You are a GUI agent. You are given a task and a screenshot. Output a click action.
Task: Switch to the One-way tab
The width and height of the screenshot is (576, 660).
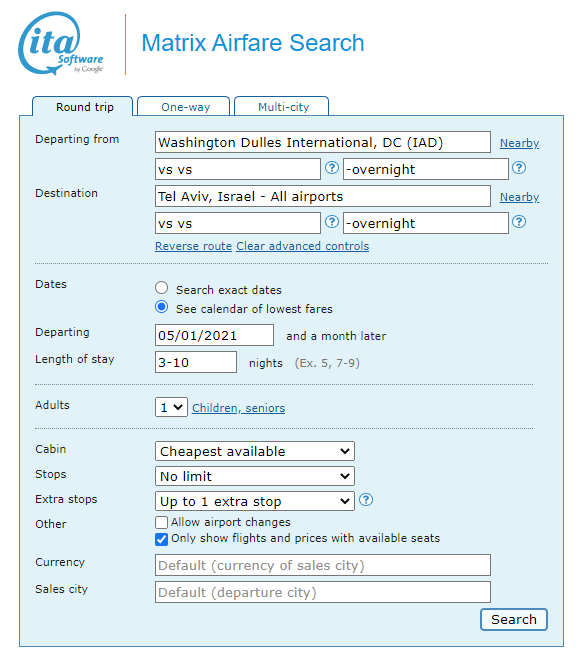(184, 106)
